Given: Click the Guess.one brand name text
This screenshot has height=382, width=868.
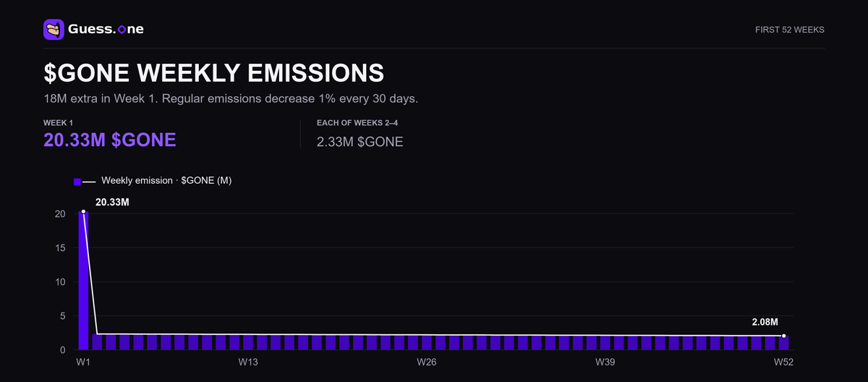Looking at the screenshot, I should coord(105,30).
